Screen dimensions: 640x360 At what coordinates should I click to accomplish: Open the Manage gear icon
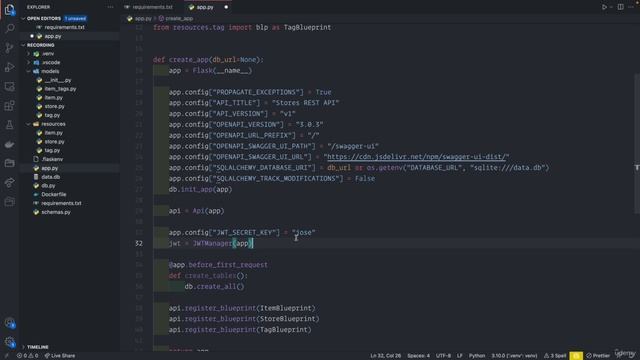coord(9,342)
